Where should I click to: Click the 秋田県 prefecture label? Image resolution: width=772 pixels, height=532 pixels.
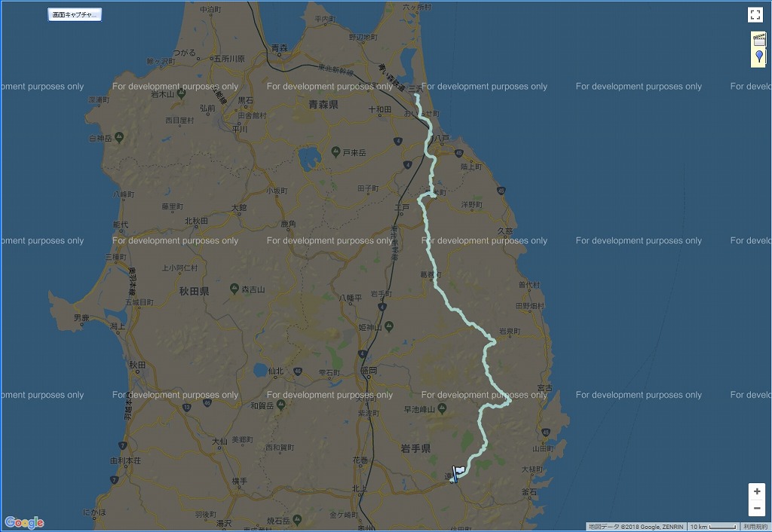tap(194, 290)
